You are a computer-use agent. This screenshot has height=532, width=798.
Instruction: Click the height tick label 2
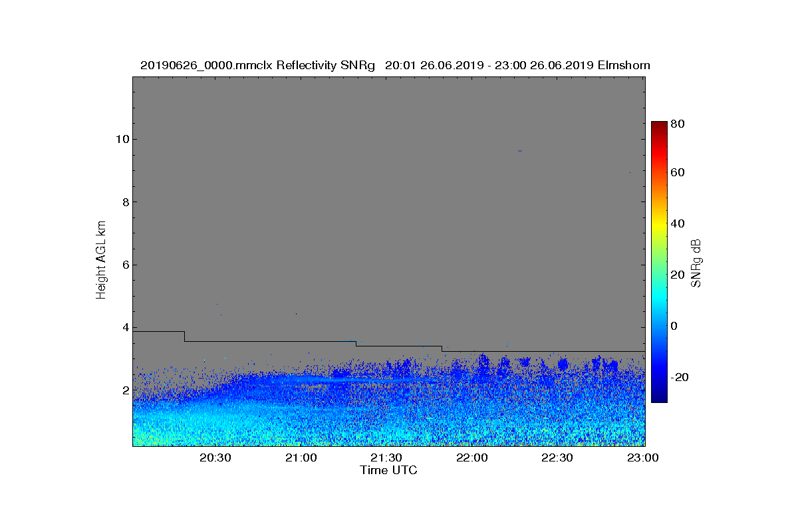125,390
